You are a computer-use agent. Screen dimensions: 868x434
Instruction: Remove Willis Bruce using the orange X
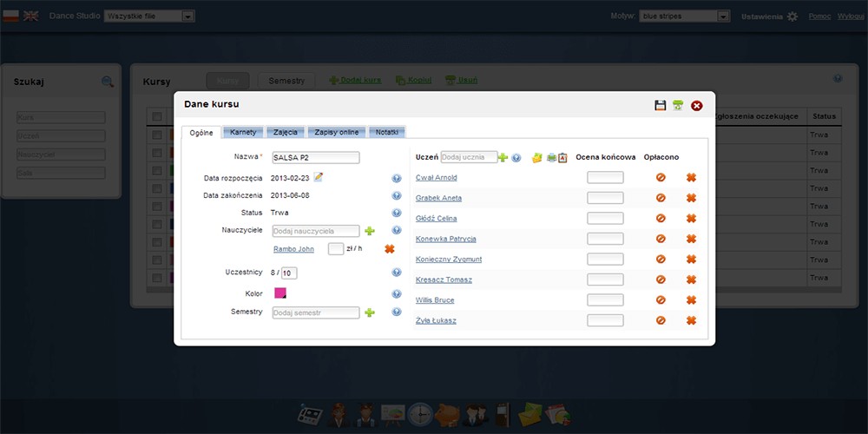coord(692,300)
